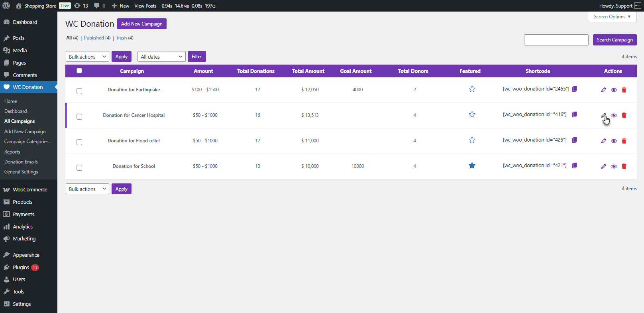Tick the Donation for School checkbox
The height and width of the screenshot is (313, 644).
[x=79, y=167]
